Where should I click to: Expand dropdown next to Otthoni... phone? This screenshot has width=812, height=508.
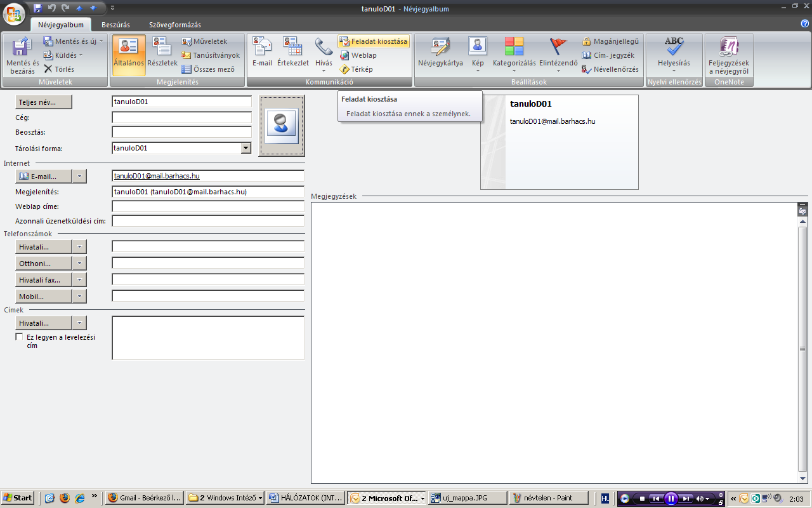80,263
